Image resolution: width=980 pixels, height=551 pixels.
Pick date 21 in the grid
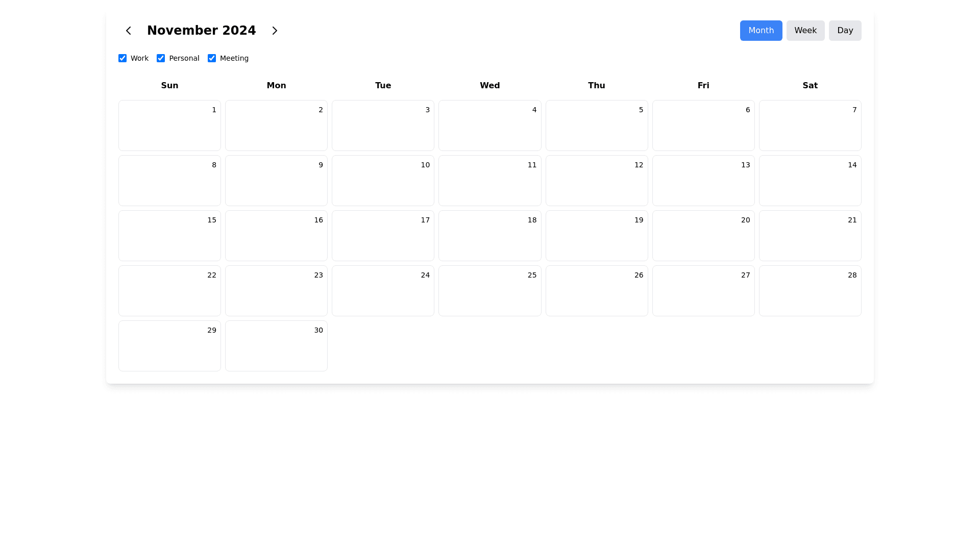point(810,236)
